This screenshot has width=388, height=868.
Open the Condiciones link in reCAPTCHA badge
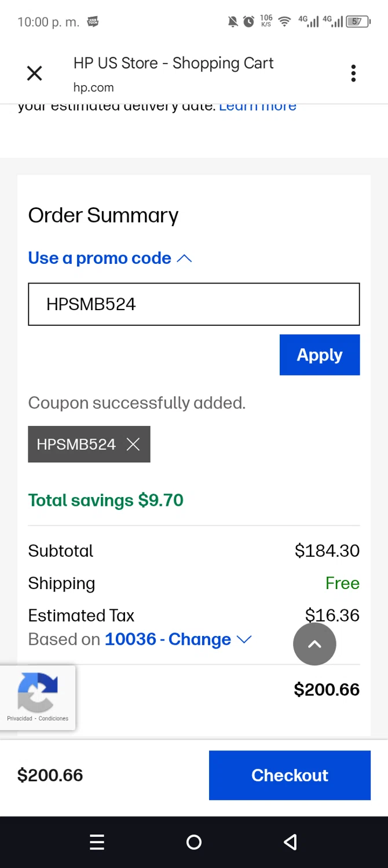pos(53,719)
